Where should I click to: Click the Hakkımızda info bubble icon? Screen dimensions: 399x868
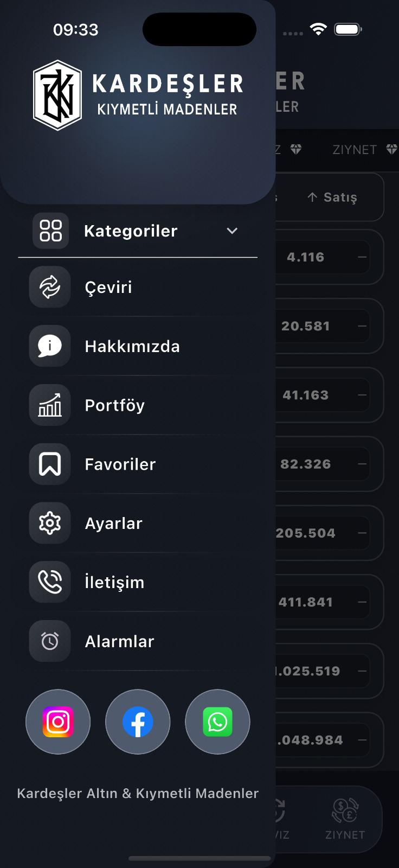coord(50,346)
